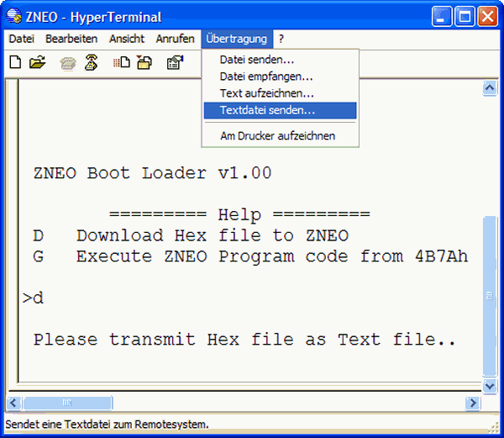Choose Datei senden... menu entry

[x=280, y=60]
